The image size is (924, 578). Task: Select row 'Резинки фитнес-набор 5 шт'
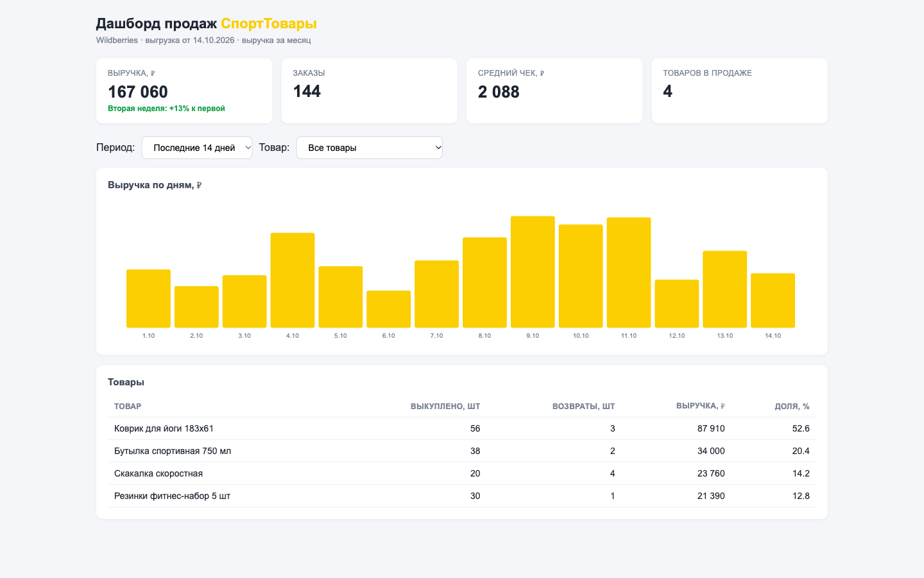point(462,496)
